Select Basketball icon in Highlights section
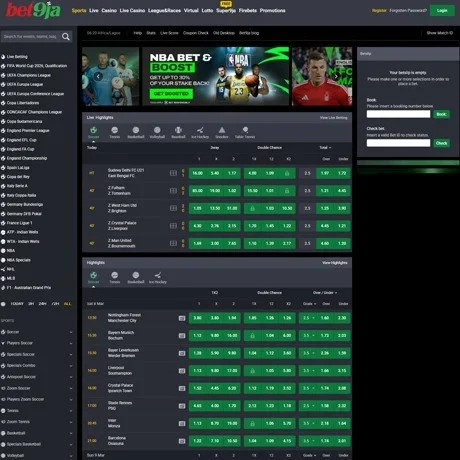This screenshot has height=460, width=460. [136, 277]
